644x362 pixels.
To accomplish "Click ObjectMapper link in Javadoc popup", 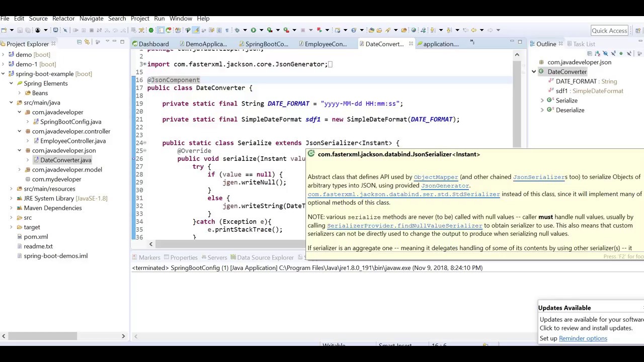I will click(436, 177).
